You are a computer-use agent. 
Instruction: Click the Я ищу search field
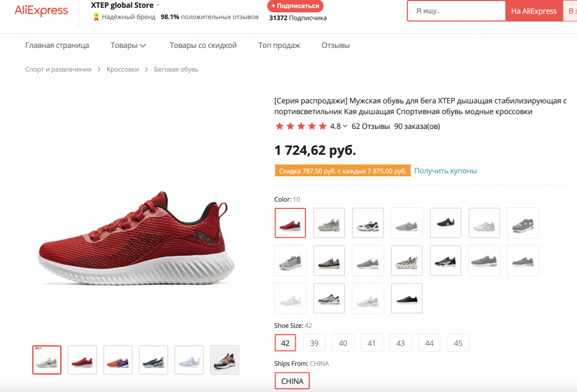456,11
